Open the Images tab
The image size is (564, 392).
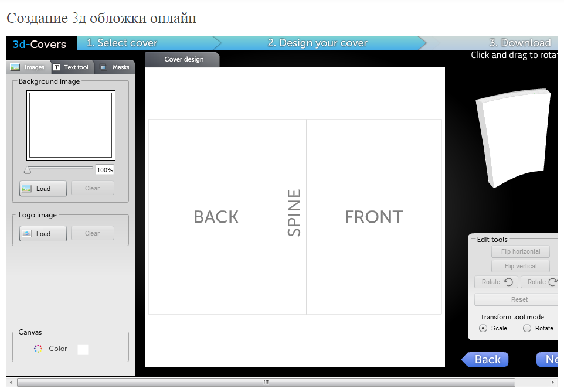click(28, 67)
